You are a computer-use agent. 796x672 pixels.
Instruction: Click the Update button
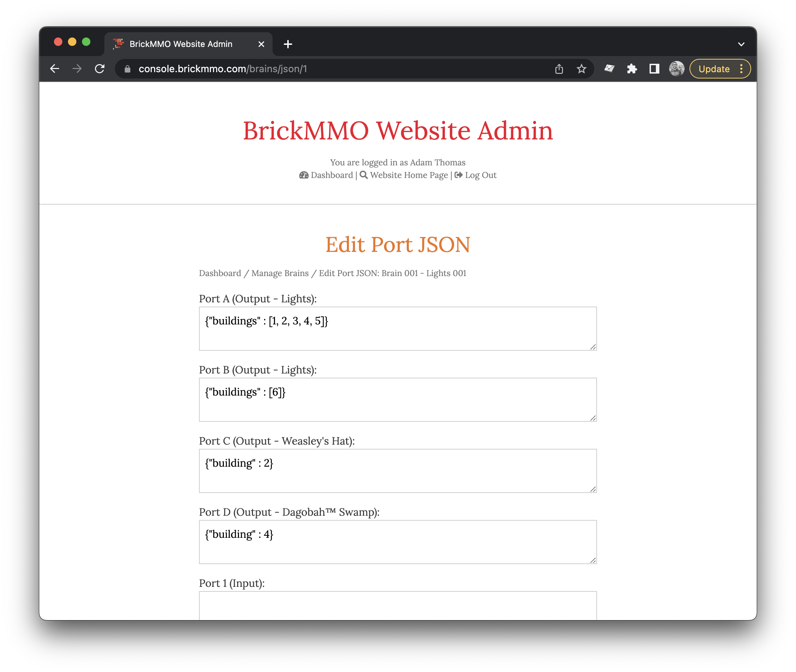714,69
